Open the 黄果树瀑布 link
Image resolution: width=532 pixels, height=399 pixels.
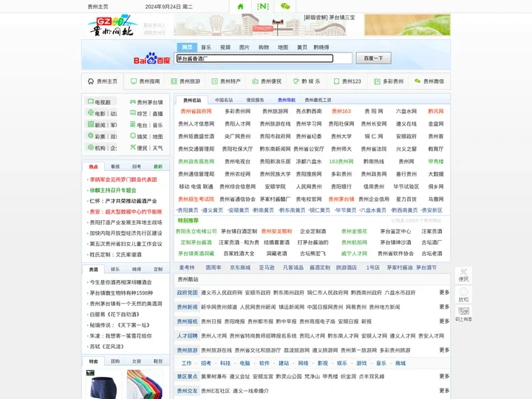(x=214, y=377)
